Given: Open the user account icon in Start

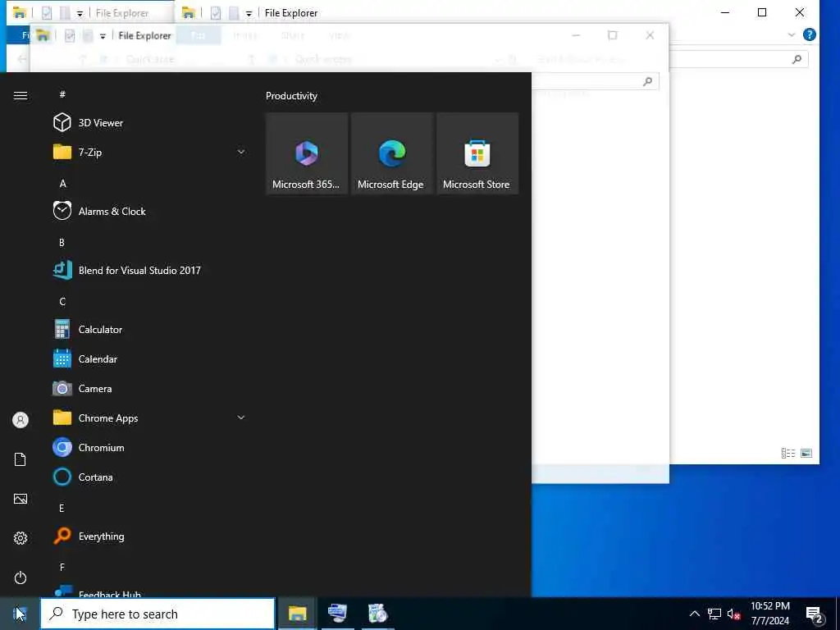Looking at the screenshot, I should (x=21, y=420).
